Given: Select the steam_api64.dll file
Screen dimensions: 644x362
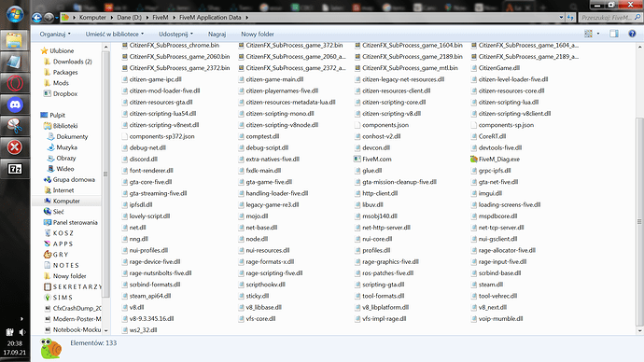Looking at the screenshot, I should [150, 296].
